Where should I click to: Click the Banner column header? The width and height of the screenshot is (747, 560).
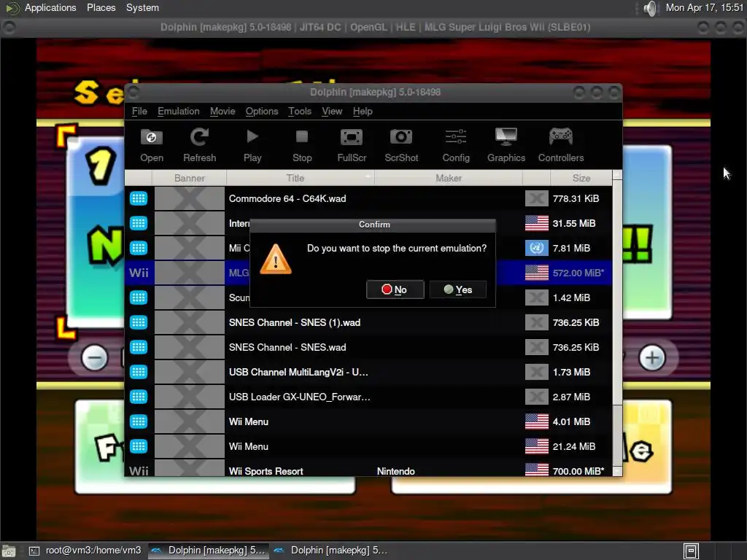[189, 178]
